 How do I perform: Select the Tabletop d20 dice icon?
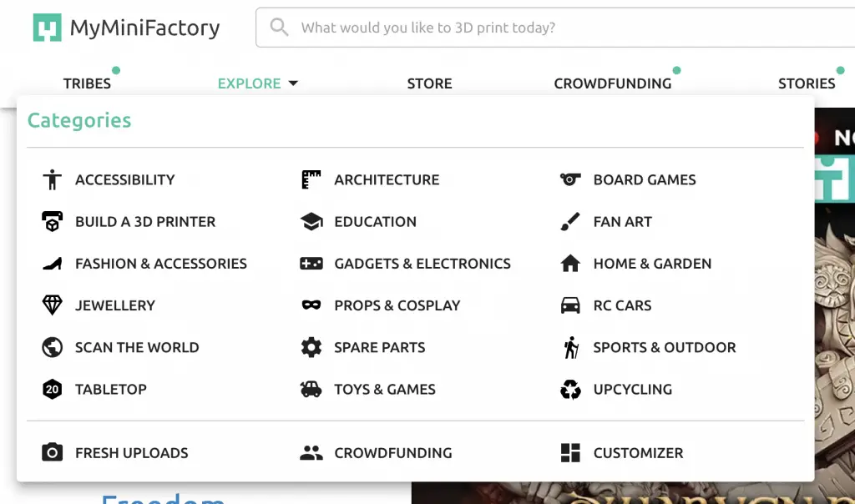point(53,389)
